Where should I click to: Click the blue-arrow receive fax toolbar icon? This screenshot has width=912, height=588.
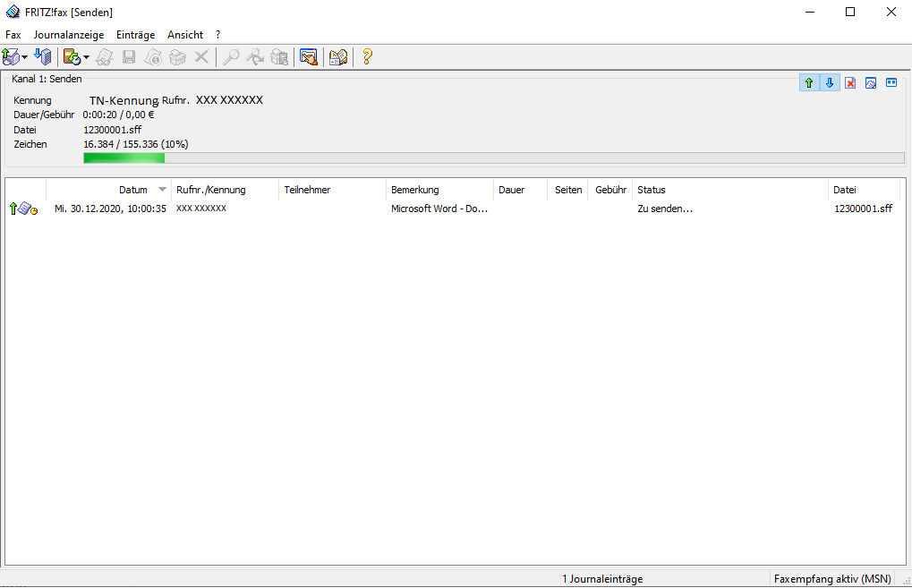(42, 57)
